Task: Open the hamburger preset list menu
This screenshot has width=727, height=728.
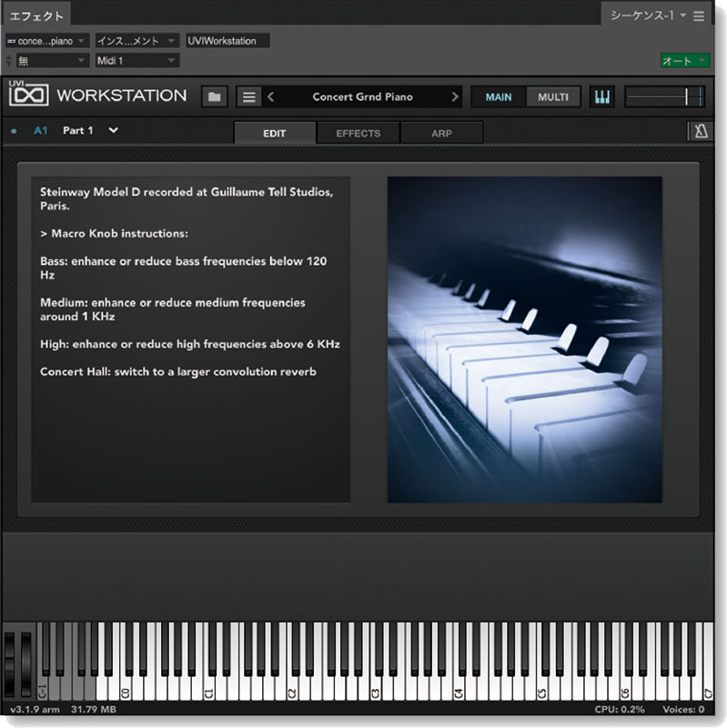Action: tap(248, 96)
